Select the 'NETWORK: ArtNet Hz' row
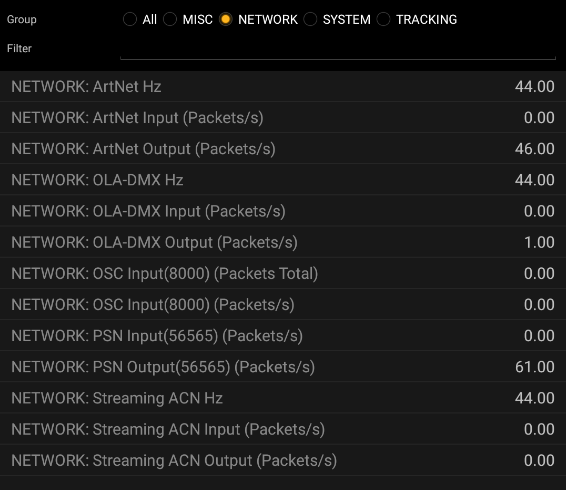Screen dimensions: 566x490 click(x=283, y=87)
